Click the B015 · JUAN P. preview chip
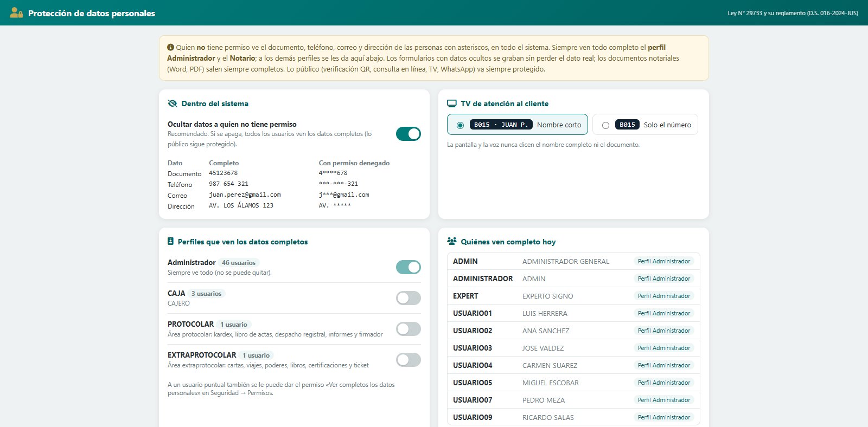868x427 pixels. pos(501,125)
